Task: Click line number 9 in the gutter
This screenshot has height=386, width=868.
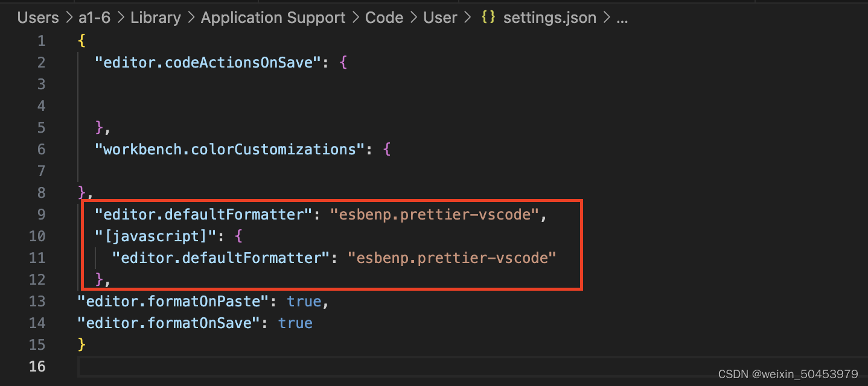Action: click(40, 214)
